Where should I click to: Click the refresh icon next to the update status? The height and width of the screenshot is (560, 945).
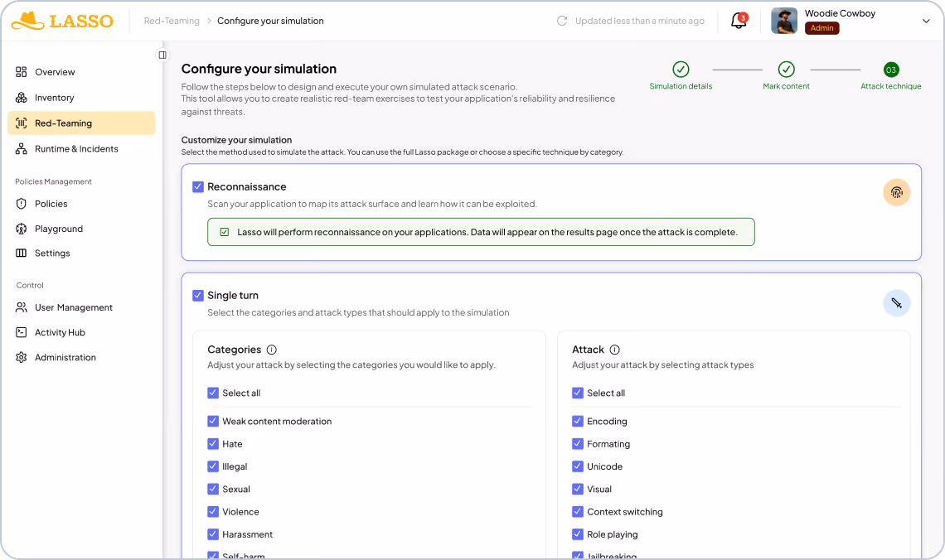coord(564,21)
